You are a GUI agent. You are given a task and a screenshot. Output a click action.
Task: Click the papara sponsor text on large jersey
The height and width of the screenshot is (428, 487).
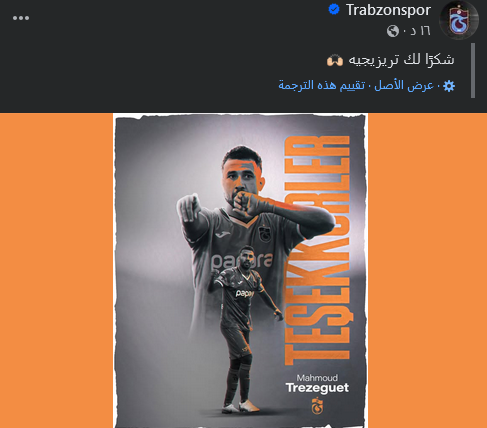242,261
